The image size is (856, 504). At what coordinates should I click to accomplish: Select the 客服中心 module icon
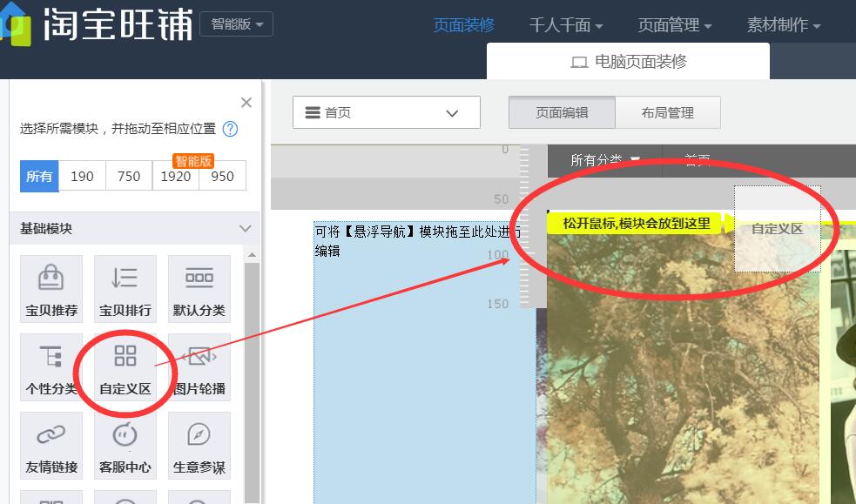click(125, 445)
